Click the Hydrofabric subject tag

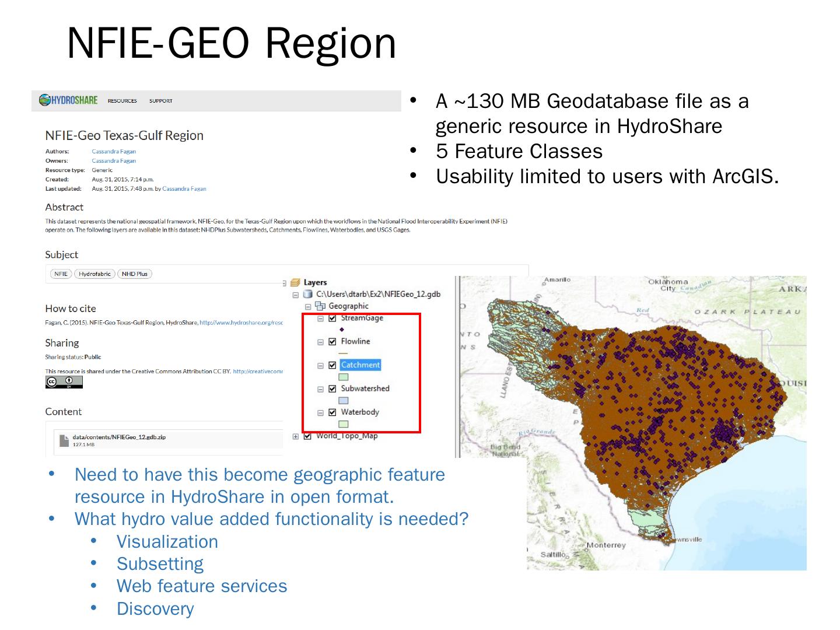tap(94, 274)
